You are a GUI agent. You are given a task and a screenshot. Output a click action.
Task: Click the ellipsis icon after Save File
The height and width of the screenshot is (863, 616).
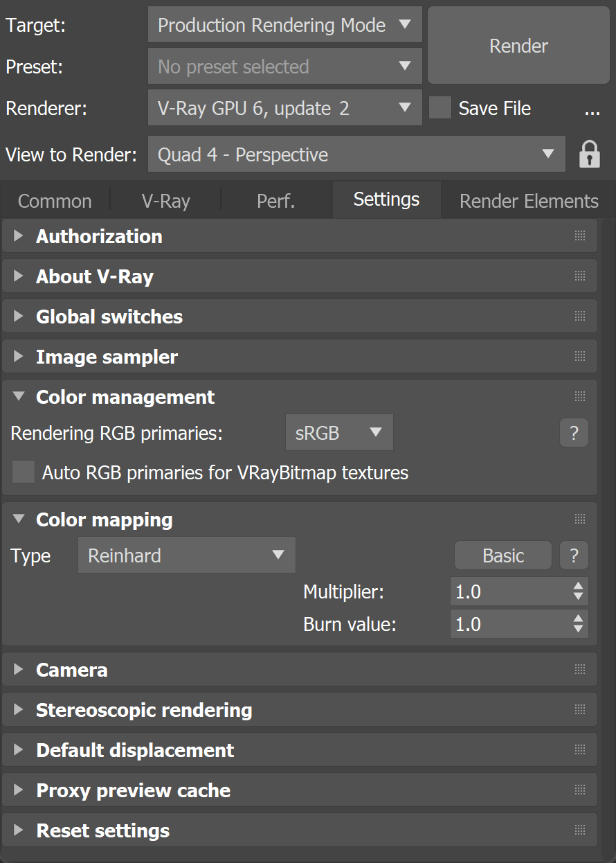click(x=592, y=108)
